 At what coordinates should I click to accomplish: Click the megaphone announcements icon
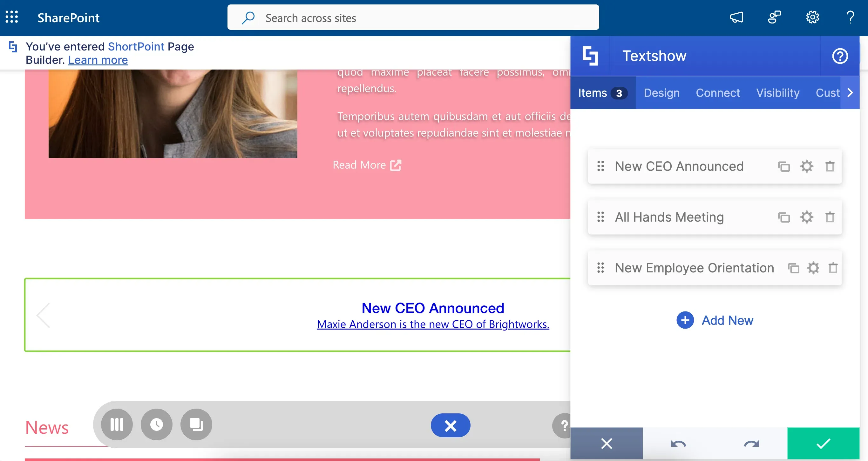pyautogui.click(x=736, y=17)
